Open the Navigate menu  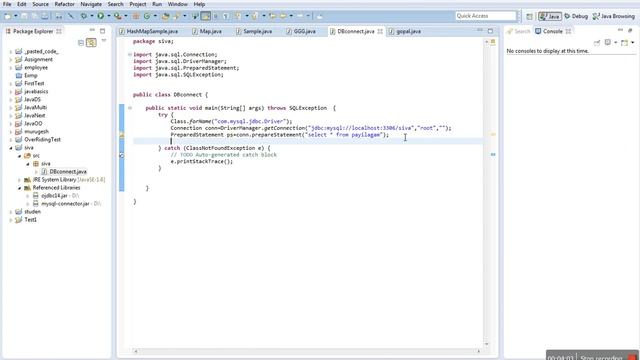[91, 4]
